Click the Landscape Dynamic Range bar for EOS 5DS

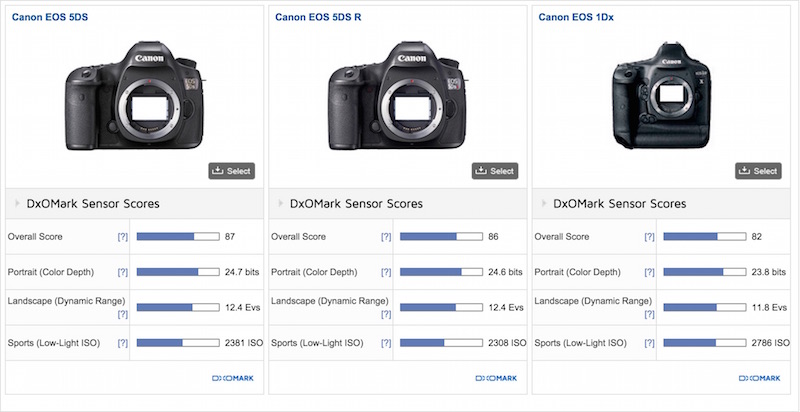(x=178, y=307)
